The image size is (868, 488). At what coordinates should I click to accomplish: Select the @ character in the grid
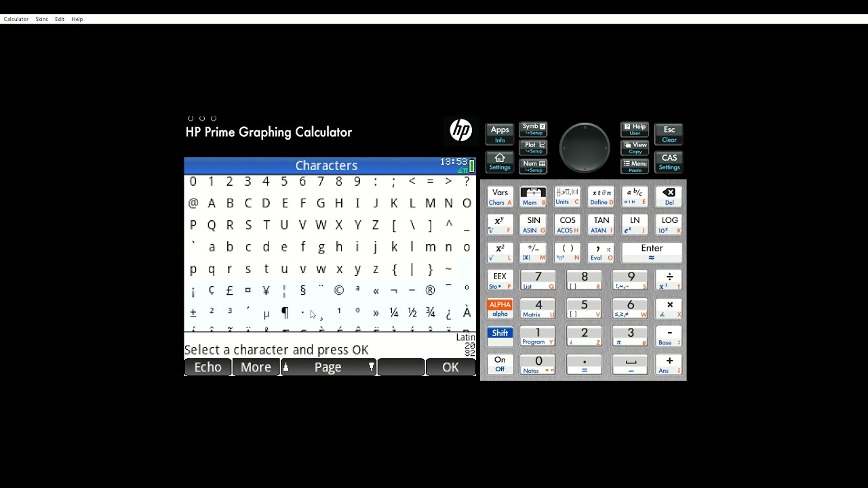[193, 203]
